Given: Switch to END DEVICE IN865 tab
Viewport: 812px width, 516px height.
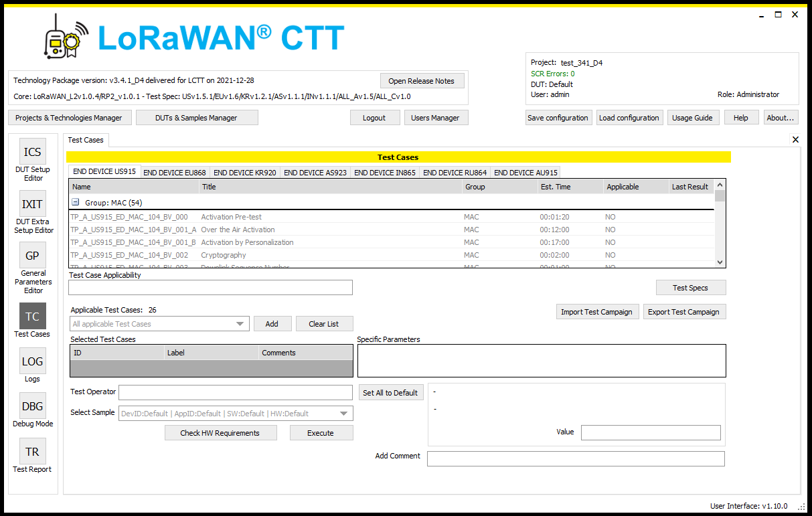Looking at the screenshot, I should click(x=385, y=173).
